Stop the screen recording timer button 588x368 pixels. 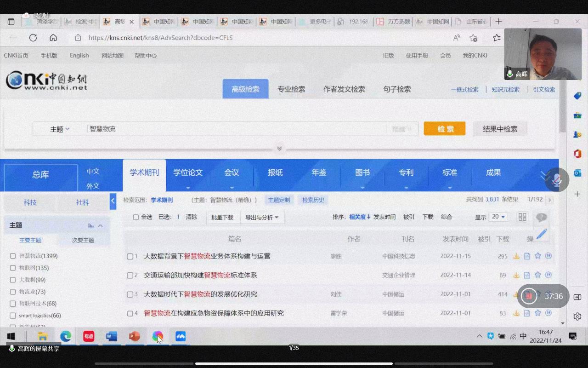pyautogui.click(x=529, y=296)
